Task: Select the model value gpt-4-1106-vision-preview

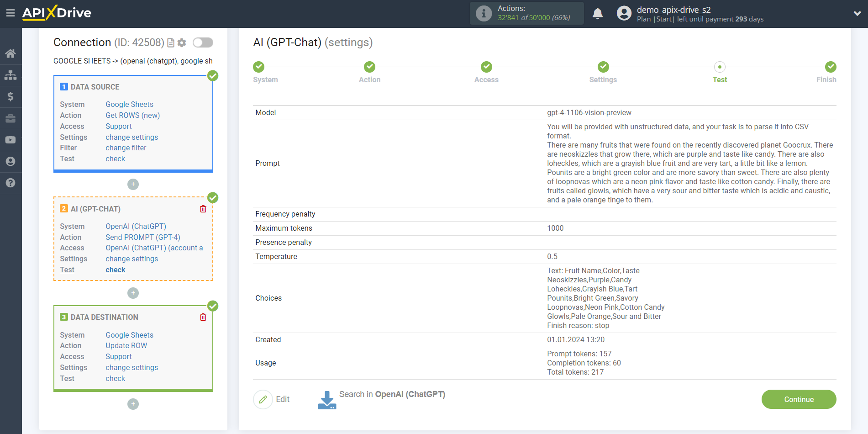Action: pyautogui.click(x=589, y=113)
